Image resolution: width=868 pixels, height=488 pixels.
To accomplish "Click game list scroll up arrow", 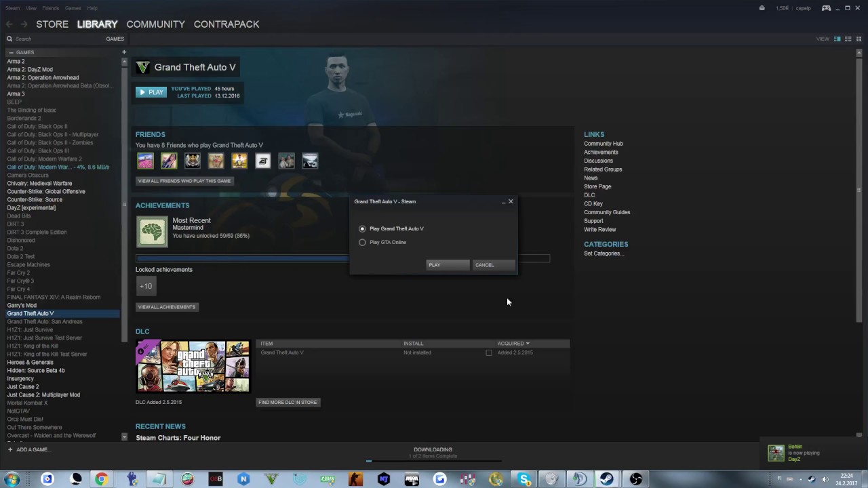I will [x=124, y=62].
